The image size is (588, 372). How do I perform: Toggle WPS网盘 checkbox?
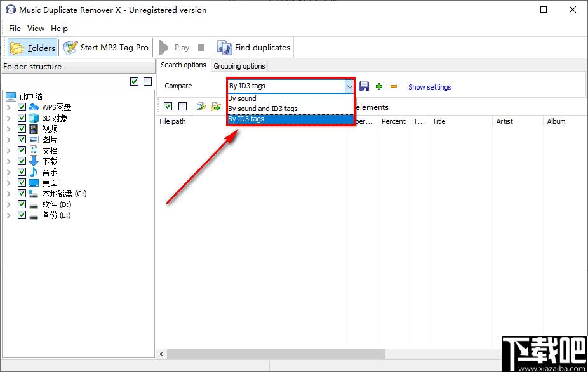coord(22,107)
